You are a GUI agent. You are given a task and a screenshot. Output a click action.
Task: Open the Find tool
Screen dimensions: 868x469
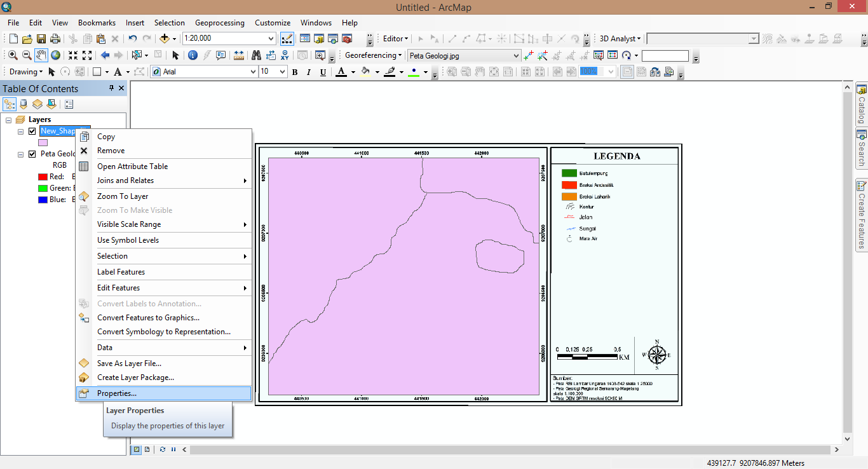257,55
